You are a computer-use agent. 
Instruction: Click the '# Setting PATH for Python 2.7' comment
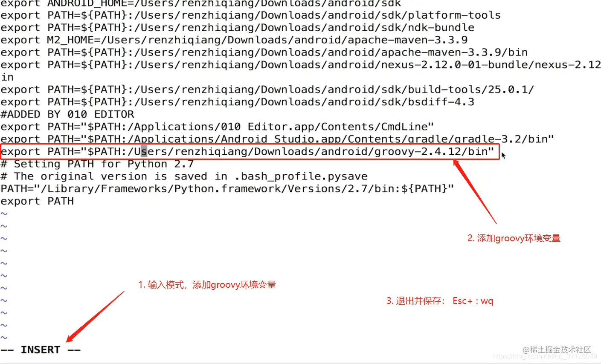coord(97,164)
